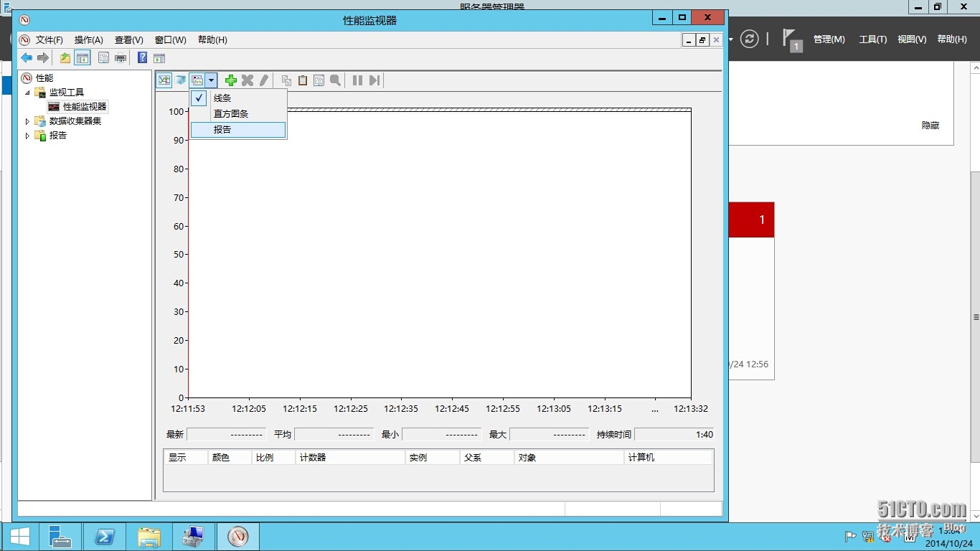Expand the 数据收集器集 tree node
Image resolution: width=980 pixels, height=551 pixels.
(28, 121)
